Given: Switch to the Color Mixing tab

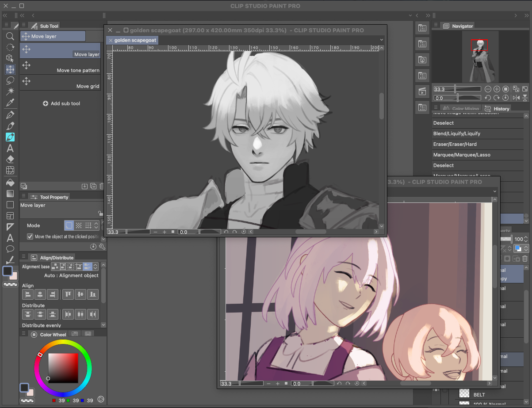Looking at the screenshot, I should click(464, 109).
